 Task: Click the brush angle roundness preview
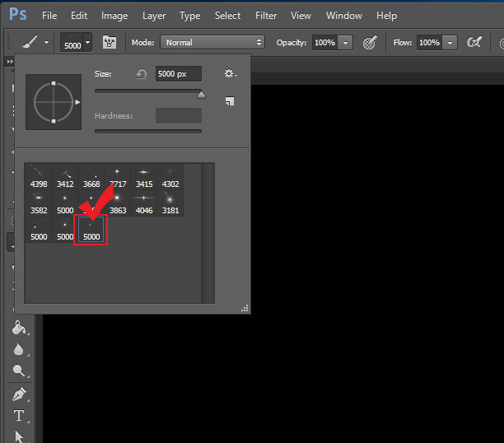[54, 102]
